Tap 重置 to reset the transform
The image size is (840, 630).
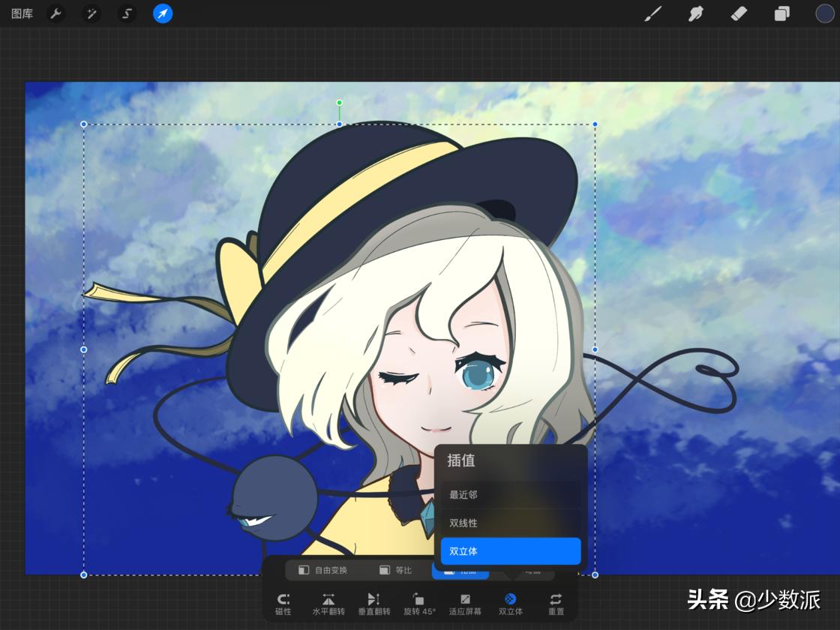(x=556, y=602)
